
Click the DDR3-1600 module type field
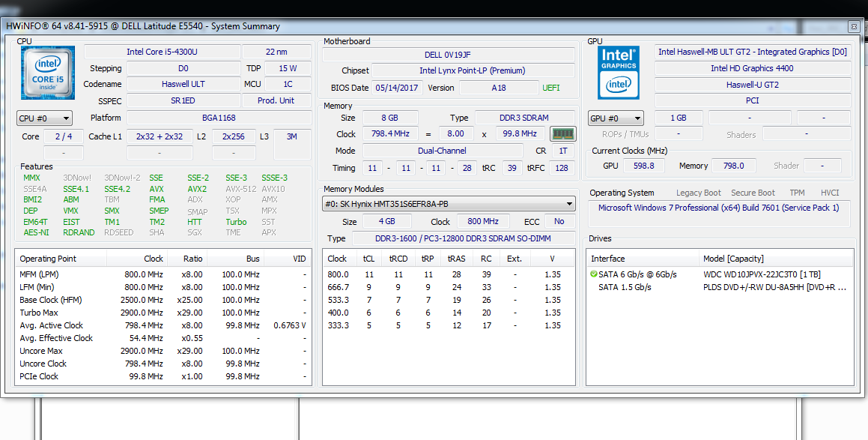(x=463, y=238)
